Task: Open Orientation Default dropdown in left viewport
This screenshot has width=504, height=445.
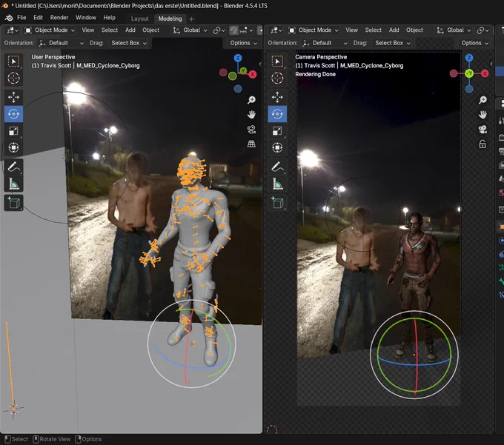Action: point(61,43)
